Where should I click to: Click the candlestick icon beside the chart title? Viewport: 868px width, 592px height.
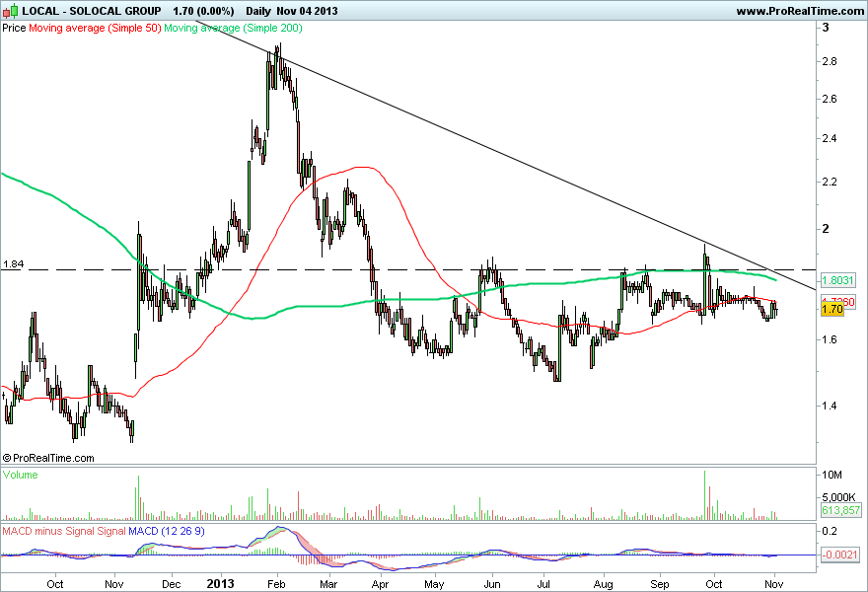pos(10,11)
